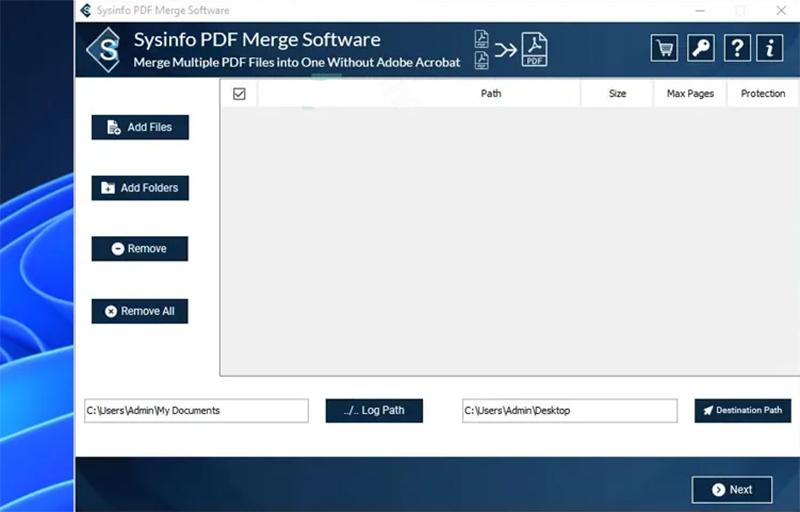Click the destination field showing Desktop
This screenshot has height=512, width=800.
click(x=569, y=411)
